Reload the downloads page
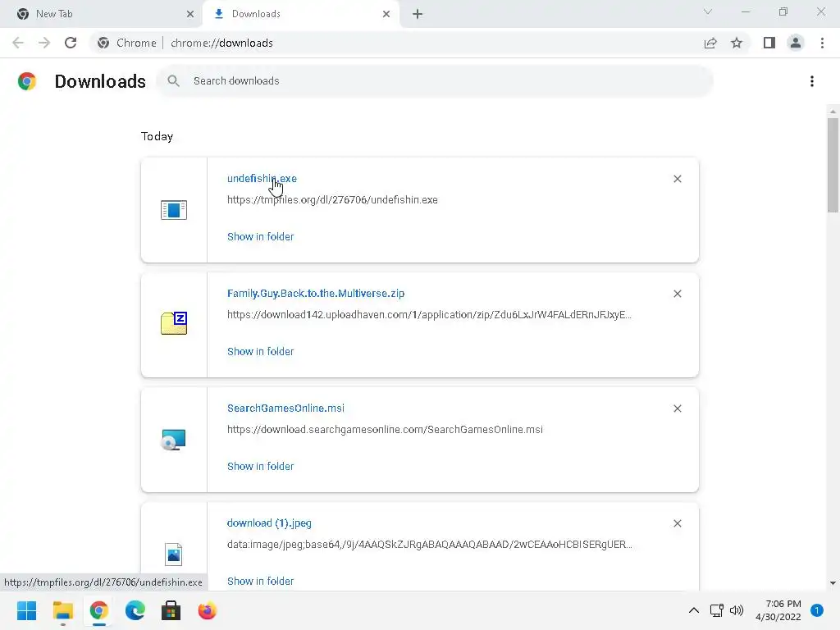840x630 pixels. [71, 43]
